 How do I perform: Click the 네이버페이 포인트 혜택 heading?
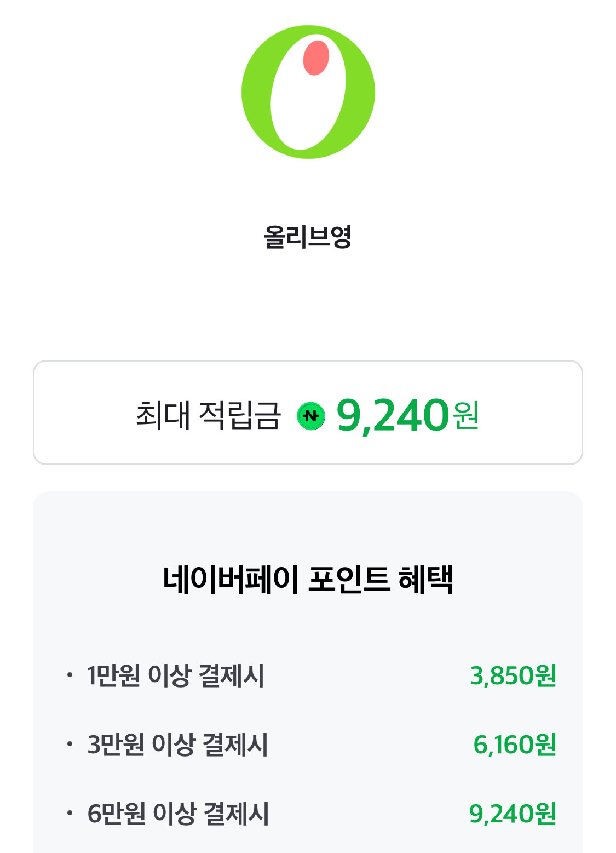(308, 579)
